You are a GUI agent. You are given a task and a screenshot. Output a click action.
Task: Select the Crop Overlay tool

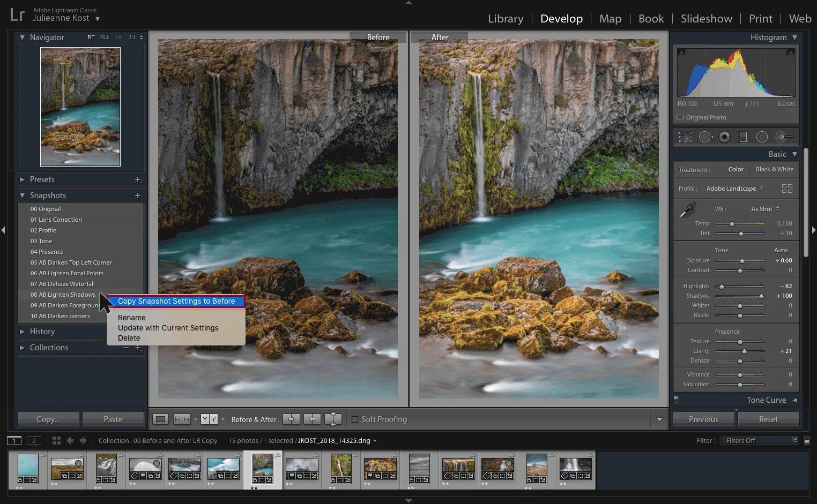685,137
